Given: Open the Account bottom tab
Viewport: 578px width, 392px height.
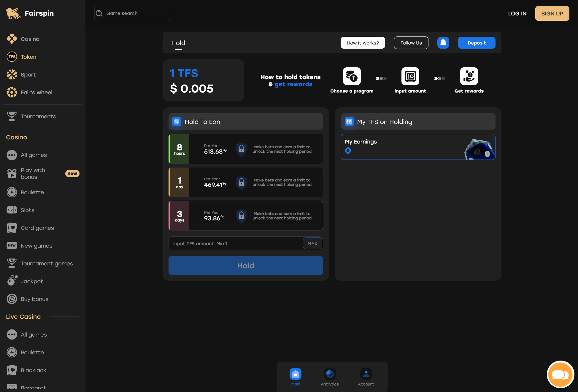Looking at the screenshot, I should [x=366, y=377].
